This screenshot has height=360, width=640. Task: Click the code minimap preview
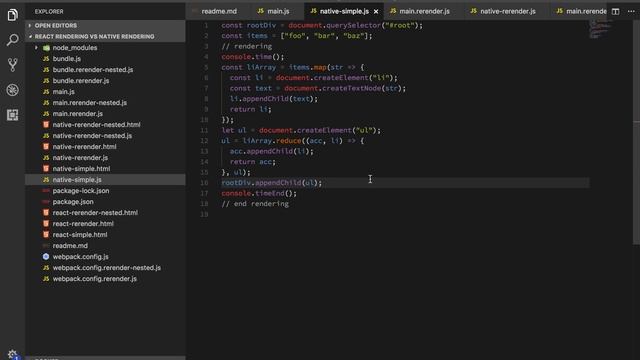tap(601, 29)
